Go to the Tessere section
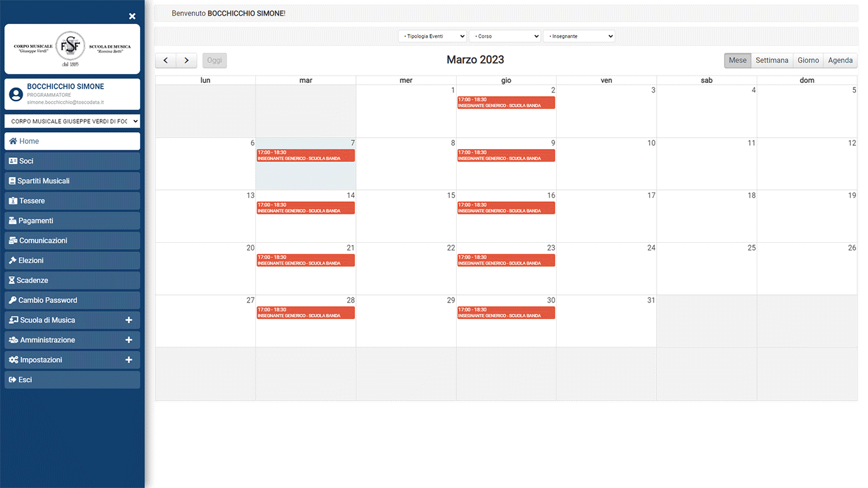The height and width of the screenshot is (488, 868). coord(72,201)
